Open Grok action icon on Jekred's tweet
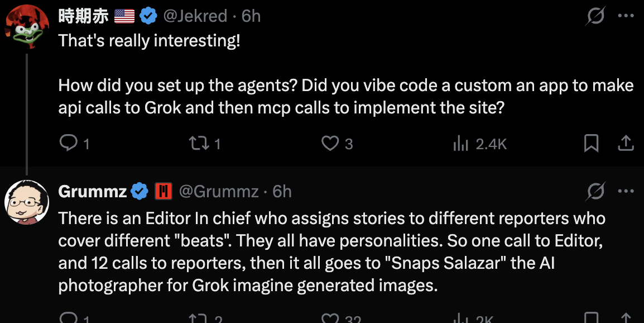 click(595, 16)
